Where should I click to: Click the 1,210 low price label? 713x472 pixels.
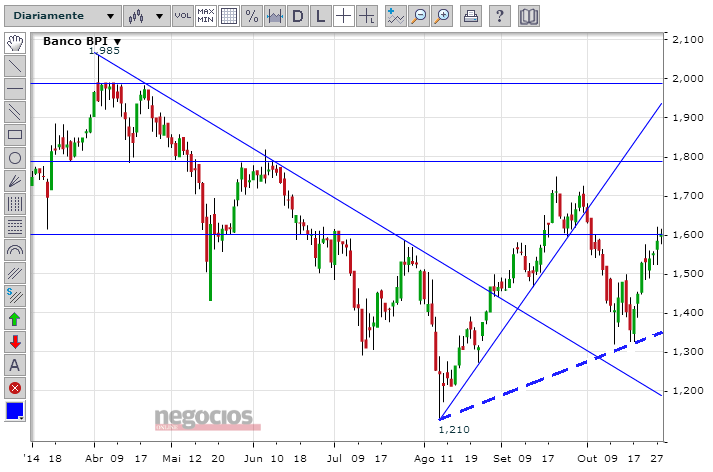pyautogui.click(x=454, y=429)
